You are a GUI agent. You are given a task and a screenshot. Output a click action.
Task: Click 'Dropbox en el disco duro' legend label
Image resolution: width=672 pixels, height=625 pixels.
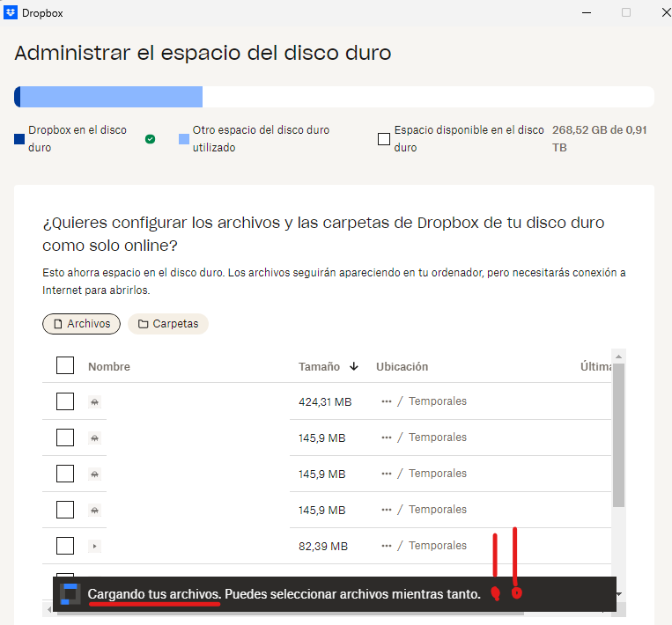78,139
